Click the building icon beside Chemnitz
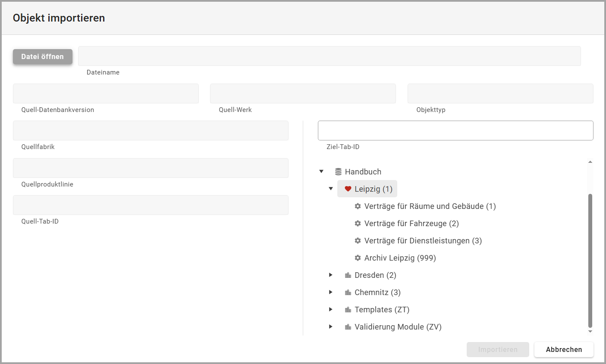Screen dimensions: 606x364 348,292
